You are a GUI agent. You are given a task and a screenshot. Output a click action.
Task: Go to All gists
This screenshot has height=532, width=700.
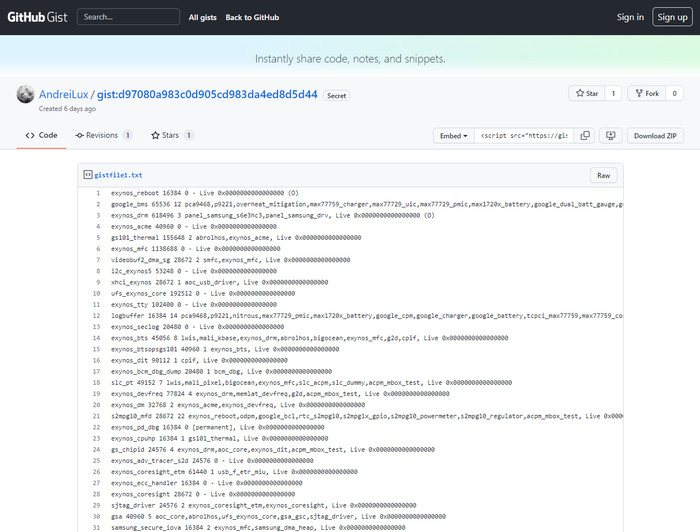[202, 17]
